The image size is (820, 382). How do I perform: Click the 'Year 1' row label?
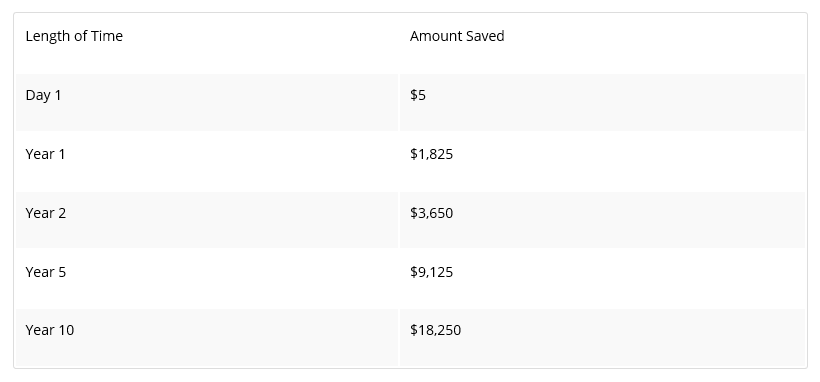45,154
